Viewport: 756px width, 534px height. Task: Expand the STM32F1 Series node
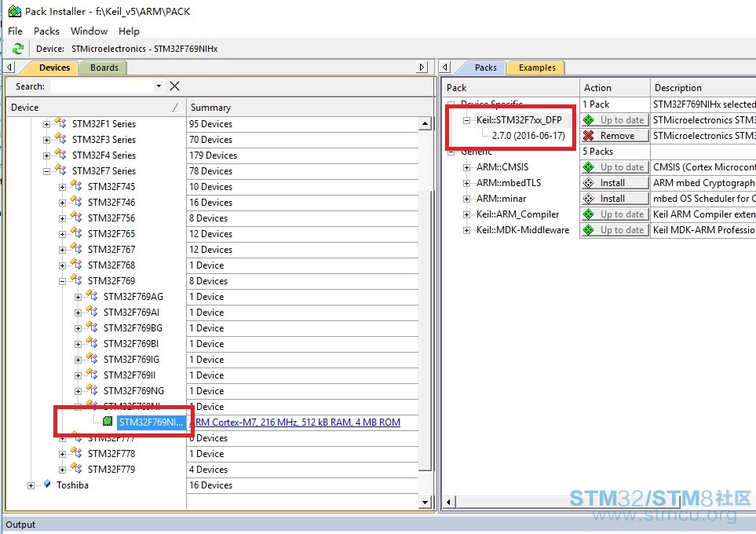47,124
